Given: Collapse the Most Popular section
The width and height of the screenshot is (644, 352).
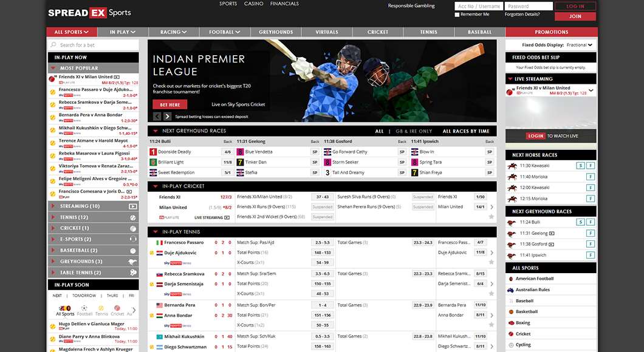Looking at the screenshot, I should [53, 68].
